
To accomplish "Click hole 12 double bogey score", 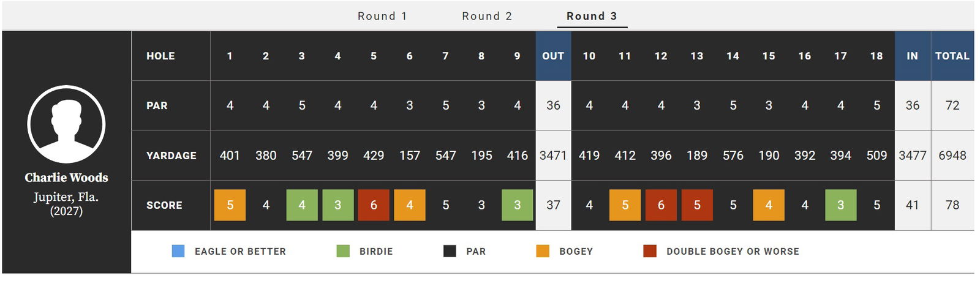I will pyautogui.click(x=661, y=205).
